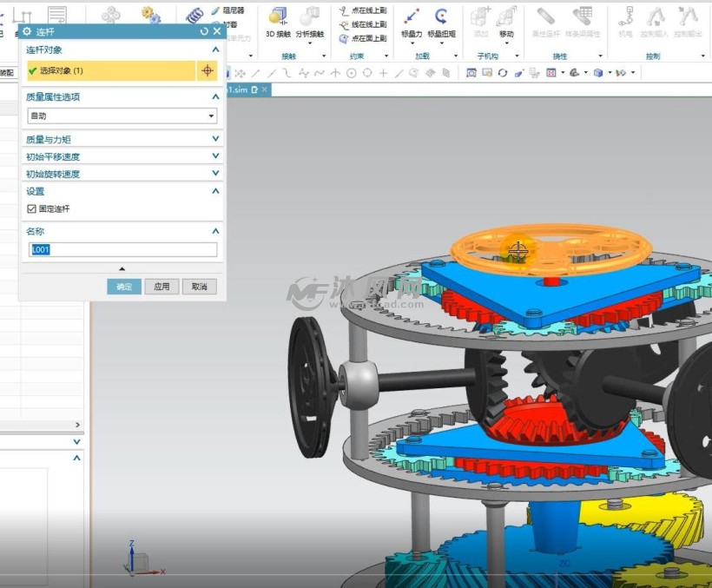This screenshot has height=588, width=712.
Task: Click the 分析接触 analysis contact icon
Action: coord(310,22)
